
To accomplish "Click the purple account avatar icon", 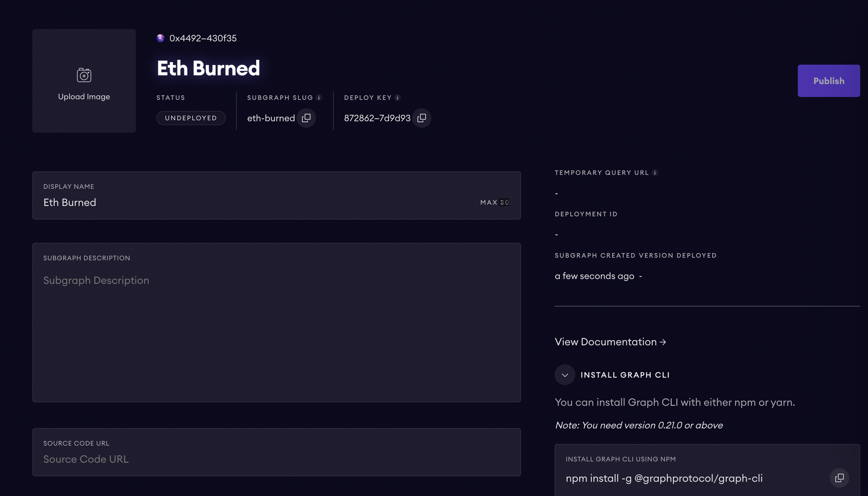I will click(161, 38).
